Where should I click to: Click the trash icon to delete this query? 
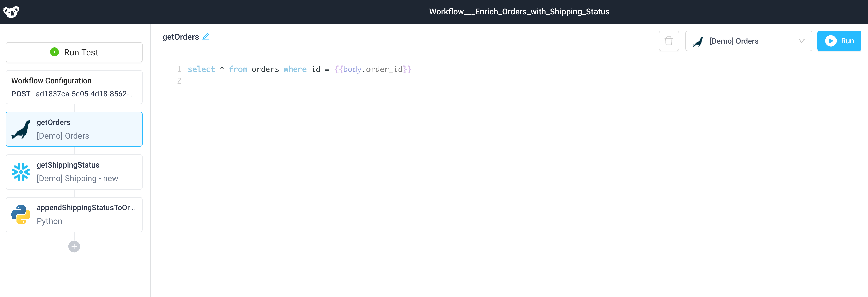[x=669, y=41]
